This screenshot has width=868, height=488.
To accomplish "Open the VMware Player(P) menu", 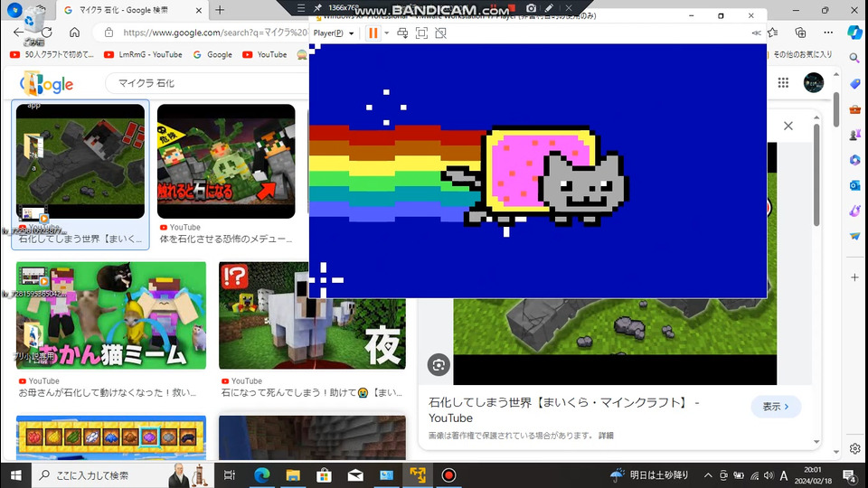I will point(334,33).
